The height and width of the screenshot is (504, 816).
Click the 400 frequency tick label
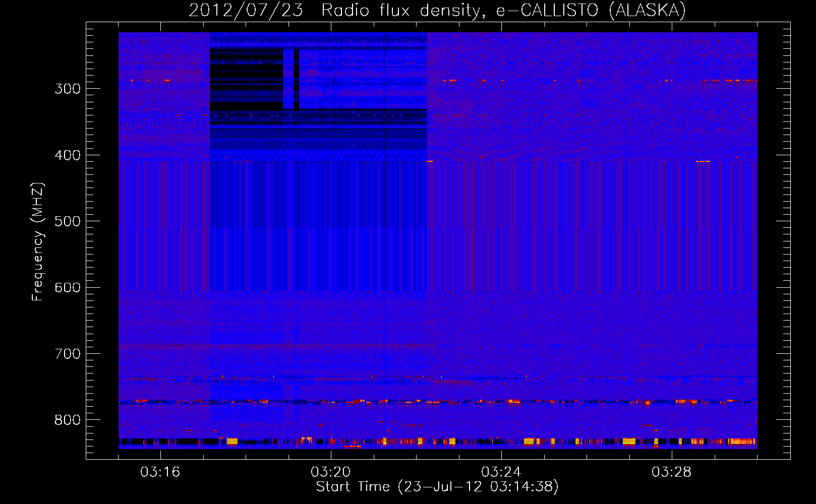[x=68, y=155]
